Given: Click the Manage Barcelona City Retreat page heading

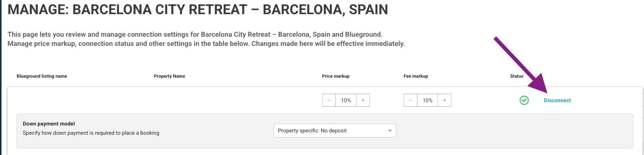Looking at the screenshot, I should (198, 10).
